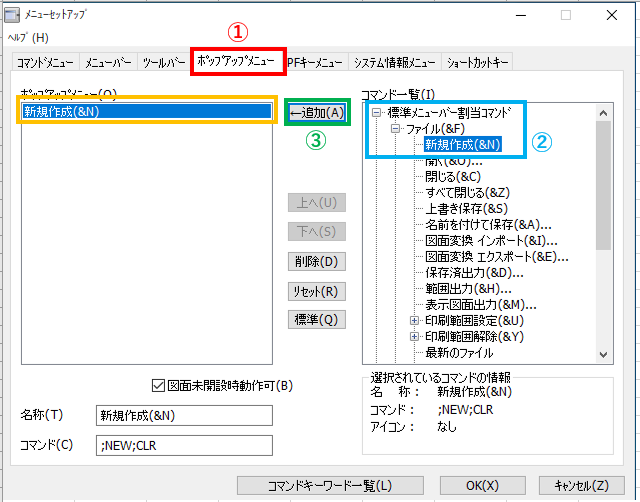Select 新規作成(&N) in the command tree
Viewport: 640px width, 502px height.
pyautogui.click(x=462, y=144)
